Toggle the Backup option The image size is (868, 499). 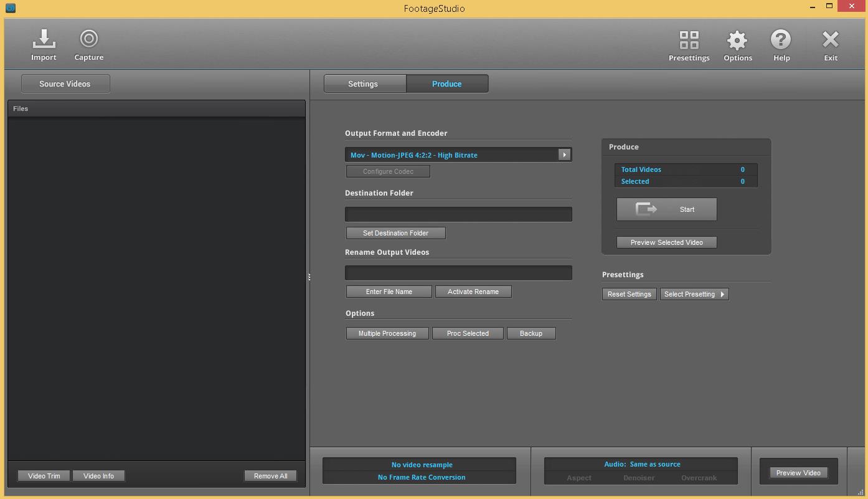point(531,333)
